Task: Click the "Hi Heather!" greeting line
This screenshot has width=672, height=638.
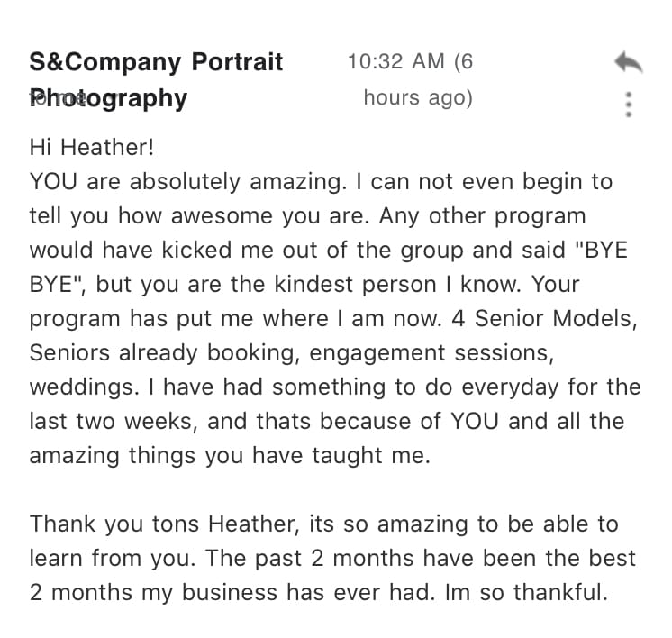Action: tap(92, 147)
